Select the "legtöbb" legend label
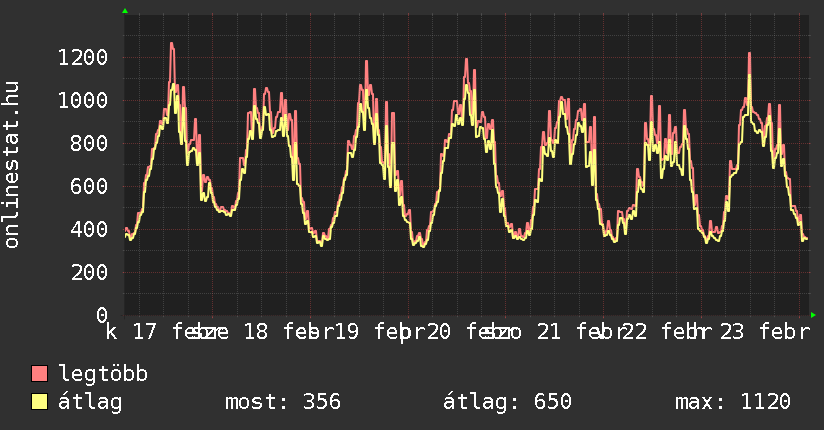 point(103,374)
